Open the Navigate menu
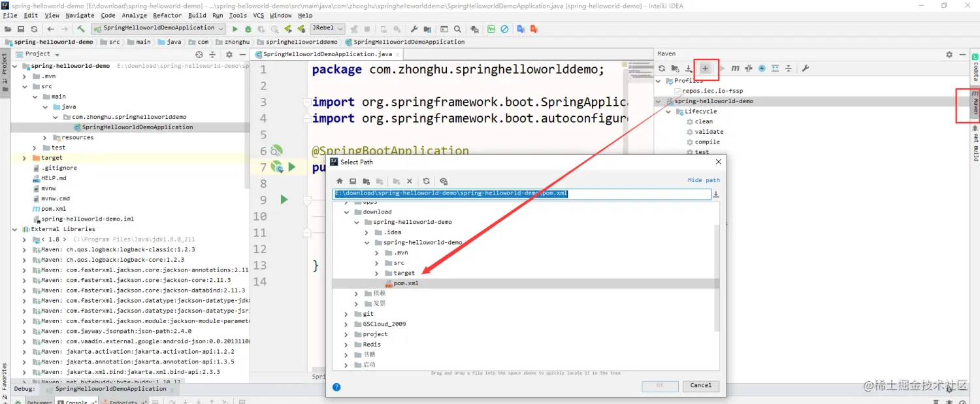Viewport: 980px width, 404px height. (x=80, y=16)
